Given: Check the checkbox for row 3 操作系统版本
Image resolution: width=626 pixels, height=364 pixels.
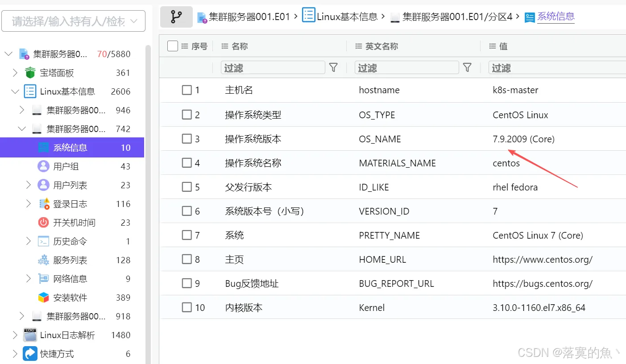Looking at the screenshot, I should (x=187, y=139).
